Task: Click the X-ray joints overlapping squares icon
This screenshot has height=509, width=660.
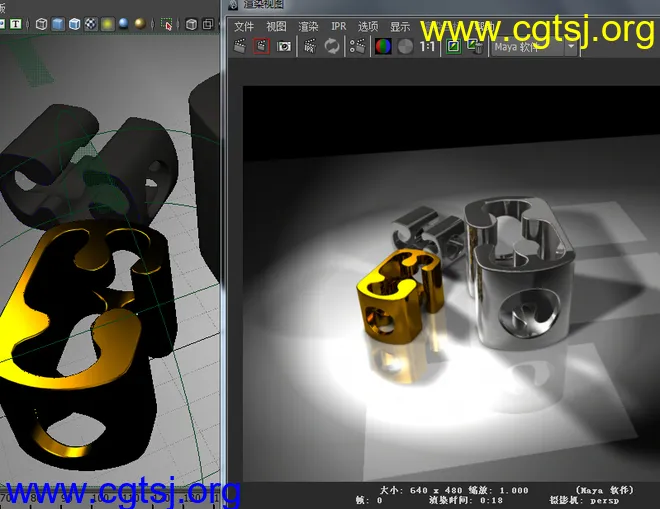Action: coord(208,24)
